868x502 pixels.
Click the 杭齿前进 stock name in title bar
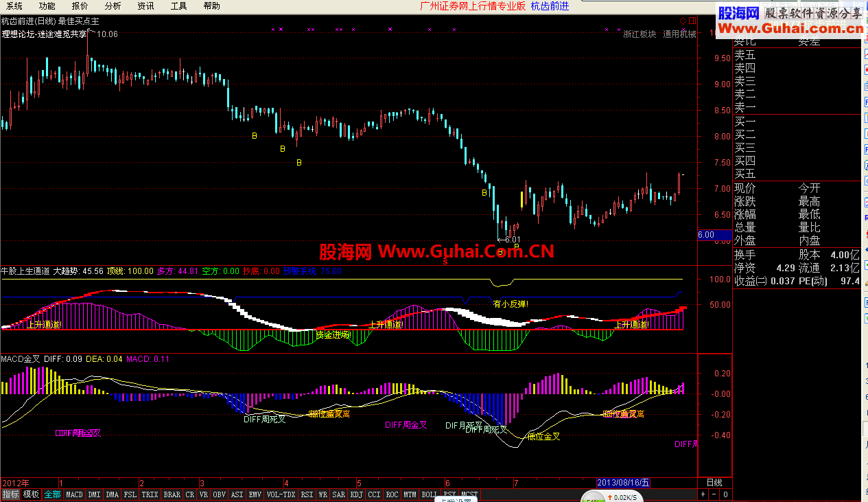click(x=550, y=6)
